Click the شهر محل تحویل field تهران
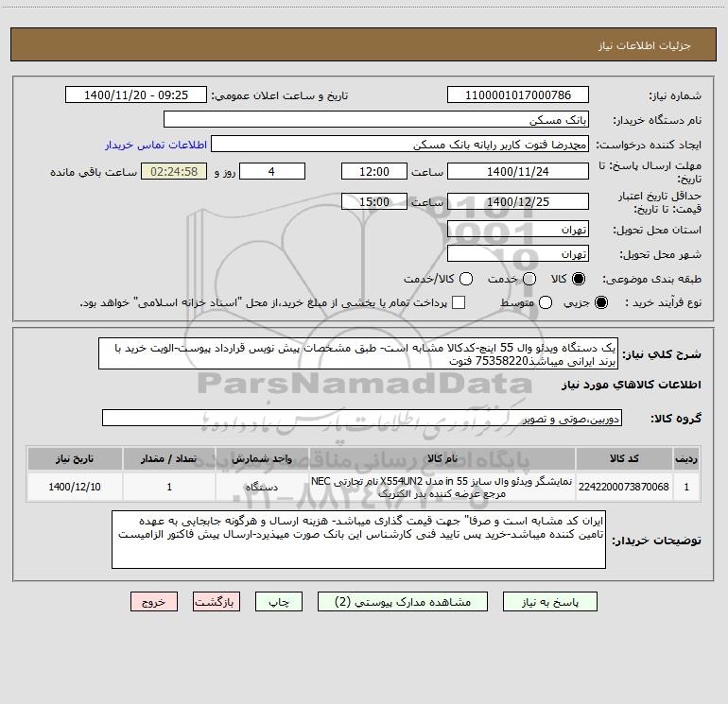Viewport: 728px width, 704px height. [518, 254]
